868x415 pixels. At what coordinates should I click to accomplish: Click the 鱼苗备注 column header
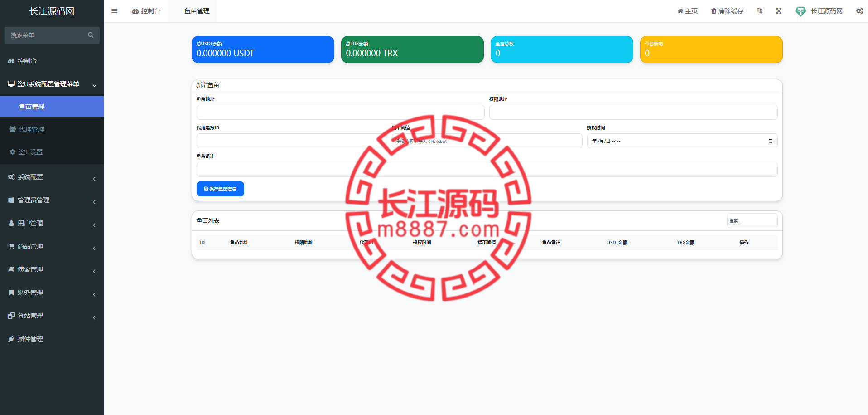551,243
